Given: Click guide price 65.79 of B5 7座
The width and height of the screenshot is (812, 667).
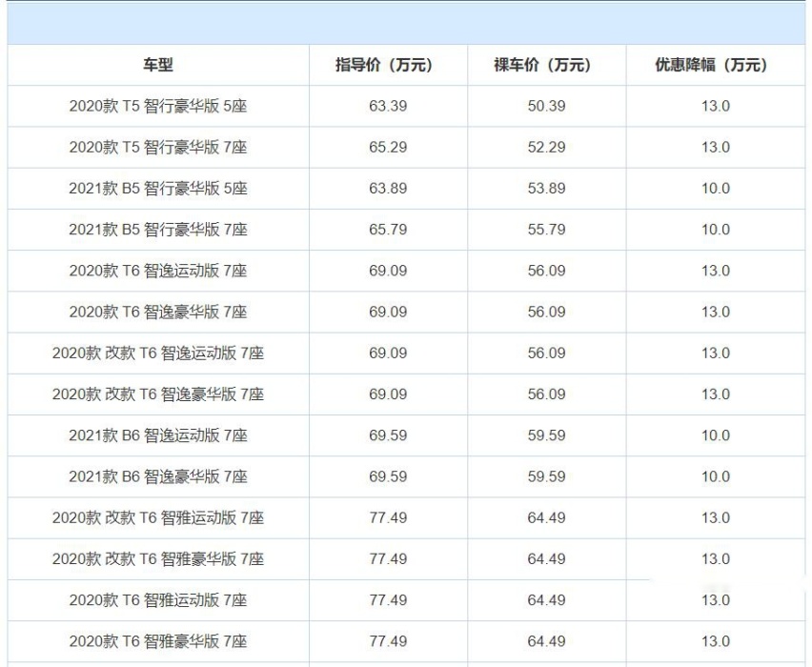Looking at the screenshot, I should click(388, 230).
